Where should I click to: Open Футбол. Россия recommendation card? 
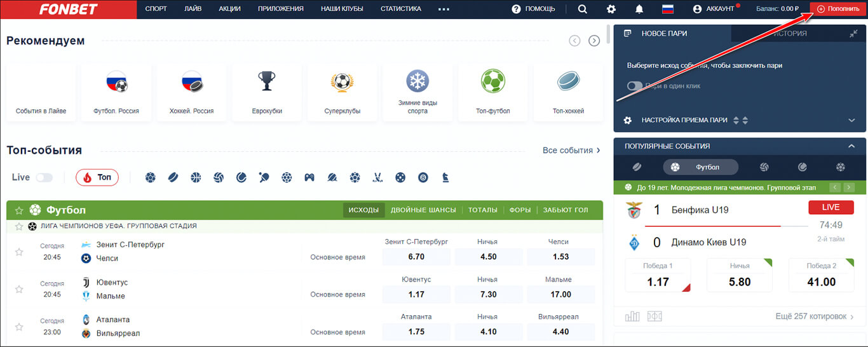click(x=116, y=93)
